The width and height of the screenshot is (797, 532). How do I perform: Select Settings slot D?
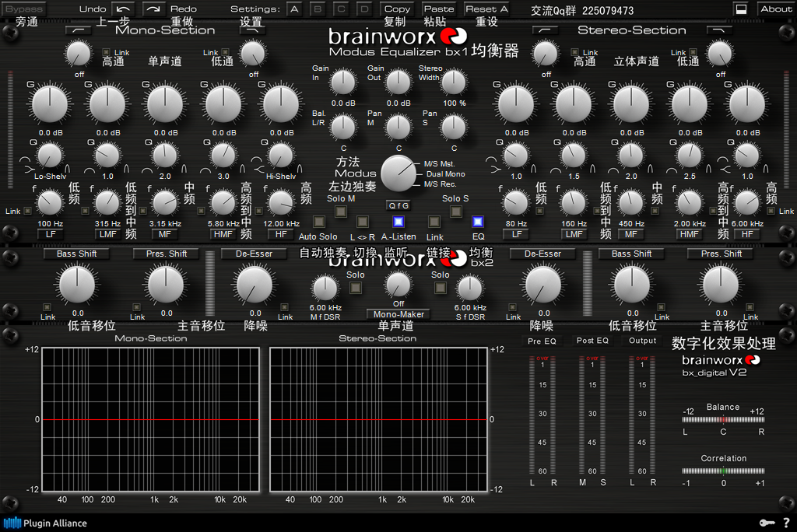coord(364,9)
